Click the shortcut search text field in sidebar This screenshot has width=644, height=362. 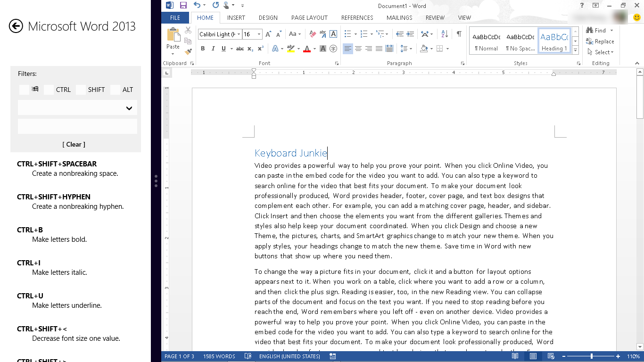click(x=77, y=126)
